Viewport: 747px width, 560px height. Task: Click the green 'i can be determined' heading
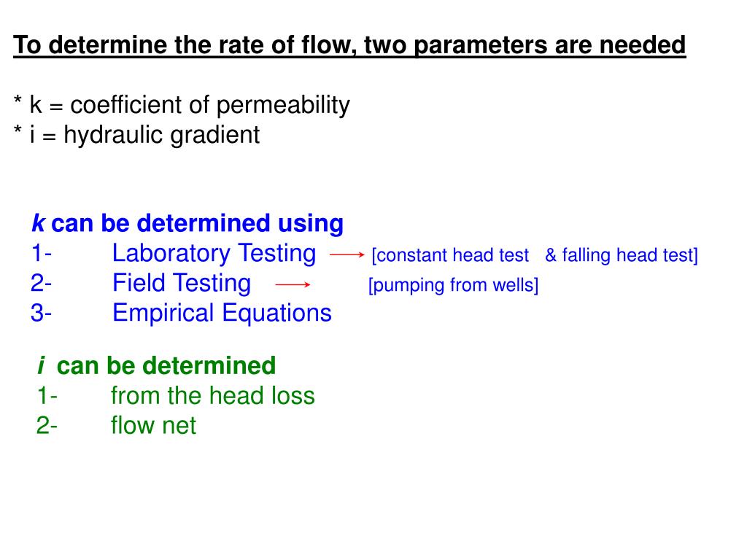(x=156, y=366)
